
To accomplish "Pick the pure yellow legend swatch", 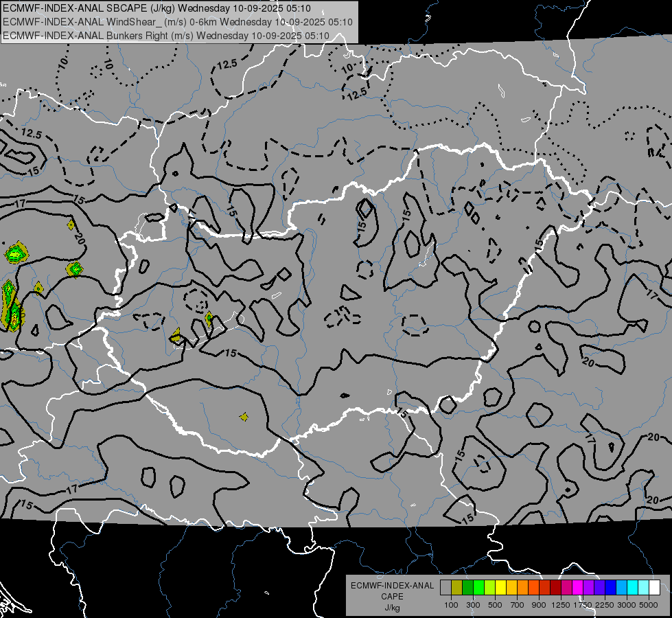I will pos(500,588).
